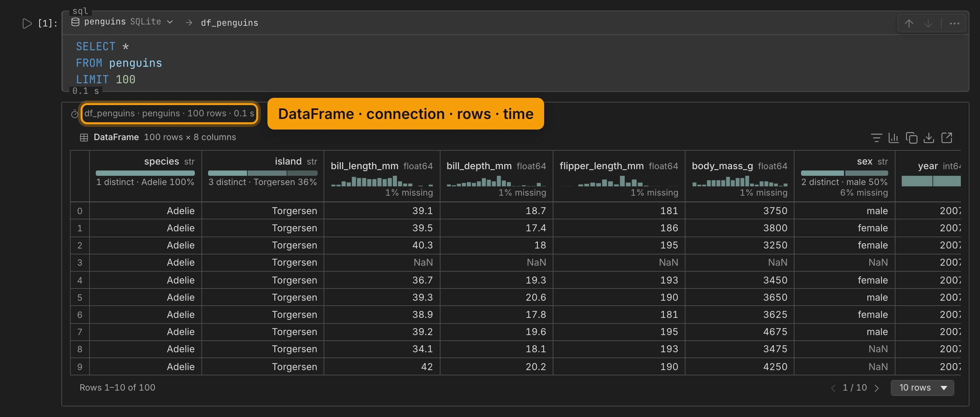Image resolution: width=980 pixels, height=417 pixels.
Task: Open the 10 rows page-size dropdown
Action: (x=922, y=388)
